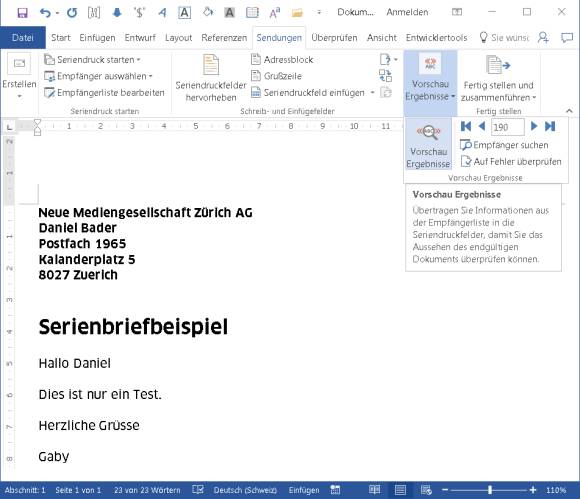Open the Datei menu
This screenshot has height=499, width=580.
point(23,38)
